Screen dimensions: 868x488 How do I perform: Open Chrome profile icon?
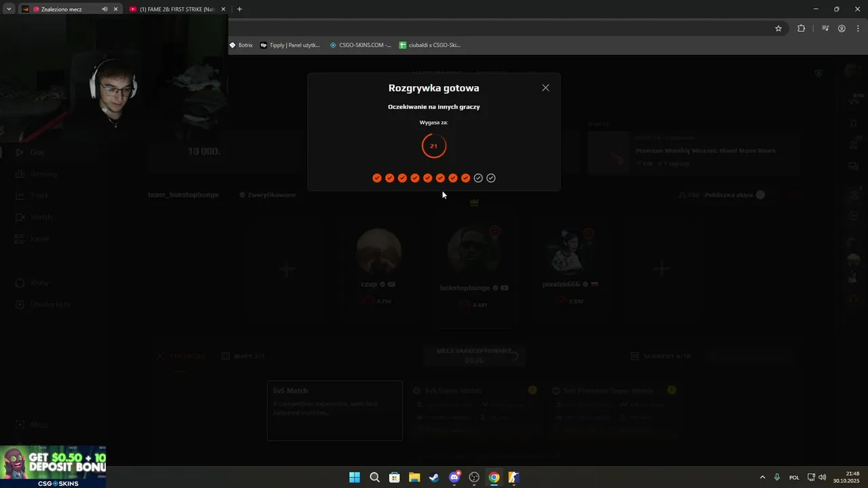(842, 28)
